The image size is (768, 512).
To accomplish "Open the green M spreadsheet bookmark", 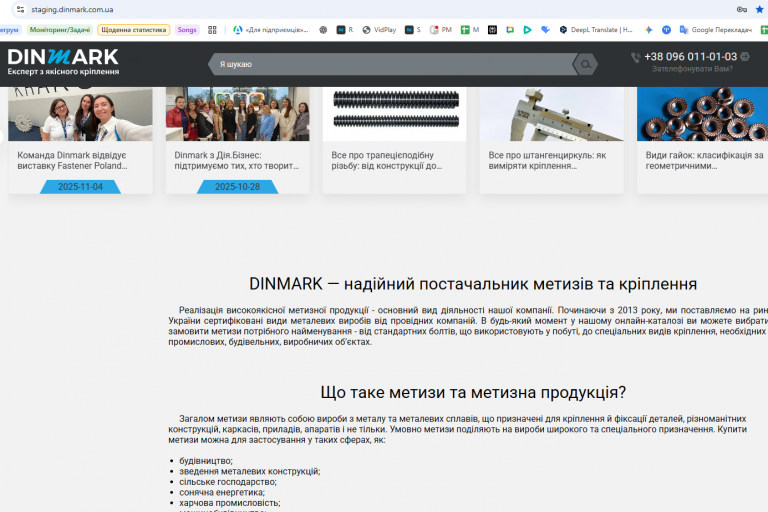I will point(470,30).
